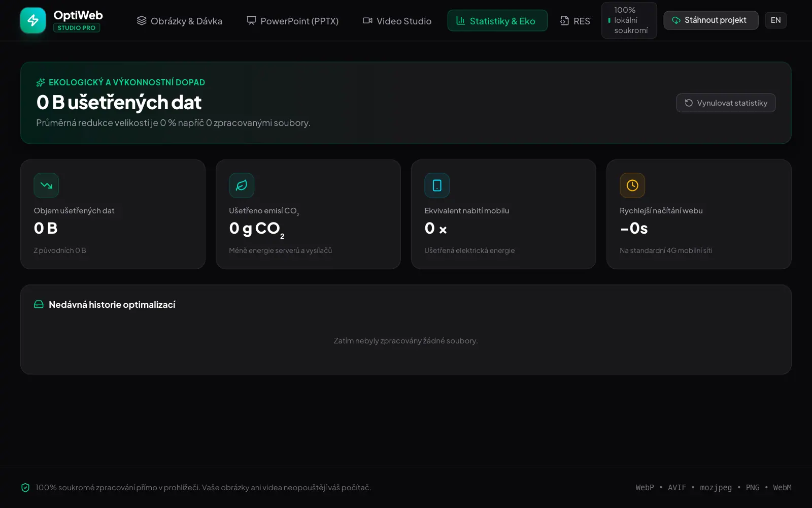Select the Statistiky & Eko tab
The image size is (812, 508).
[497, 21]
